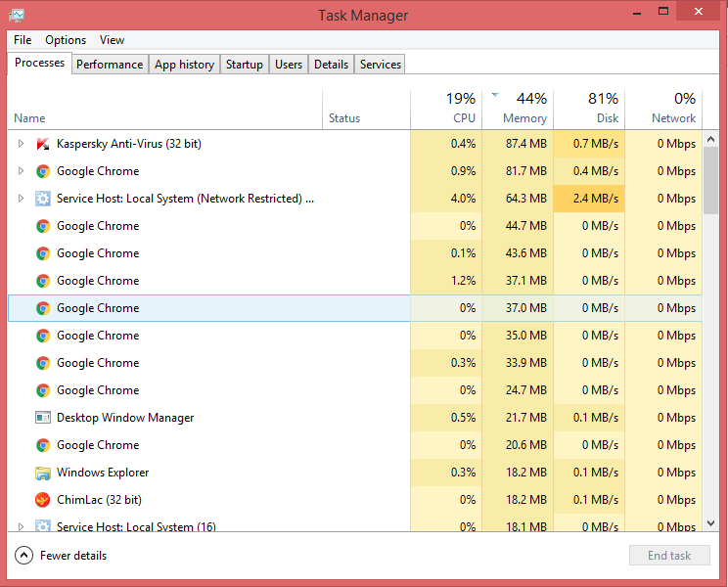728x587 pixels.
Task: Click the Windows Explorer folder icon
Action: tap(43, 473)
